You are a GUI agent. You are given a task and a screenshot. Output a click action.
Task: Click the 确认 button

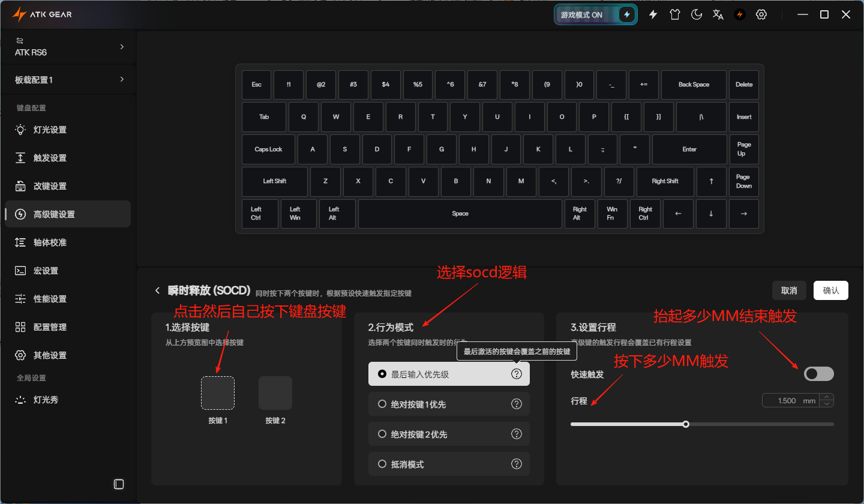[831, 290]
